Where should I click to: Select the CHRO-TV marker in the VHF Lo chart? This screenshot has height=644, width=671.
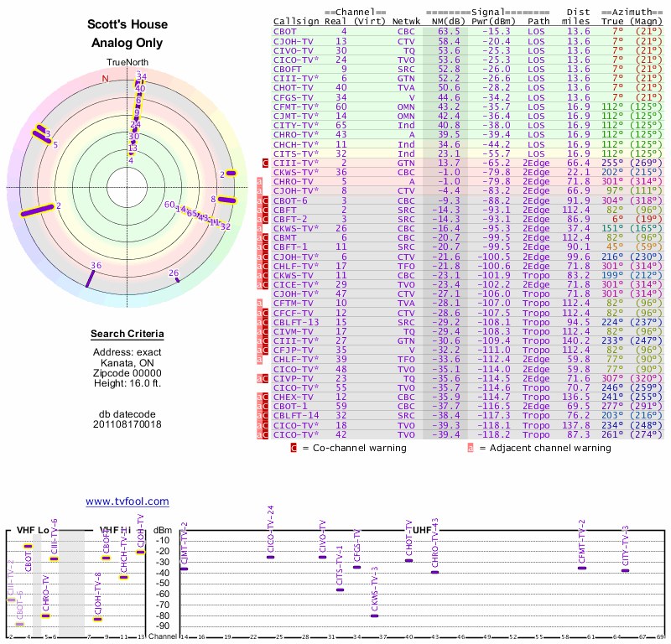click(46, 615)
